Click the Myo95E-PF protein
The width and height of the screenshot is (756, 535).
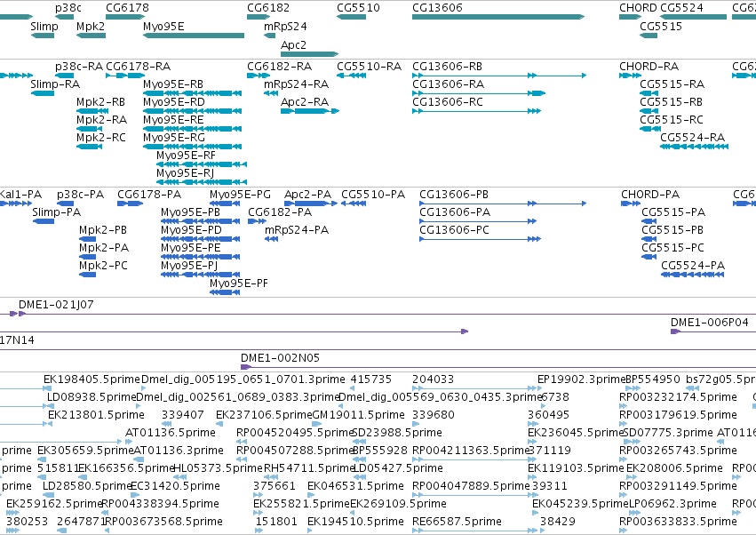225,292
